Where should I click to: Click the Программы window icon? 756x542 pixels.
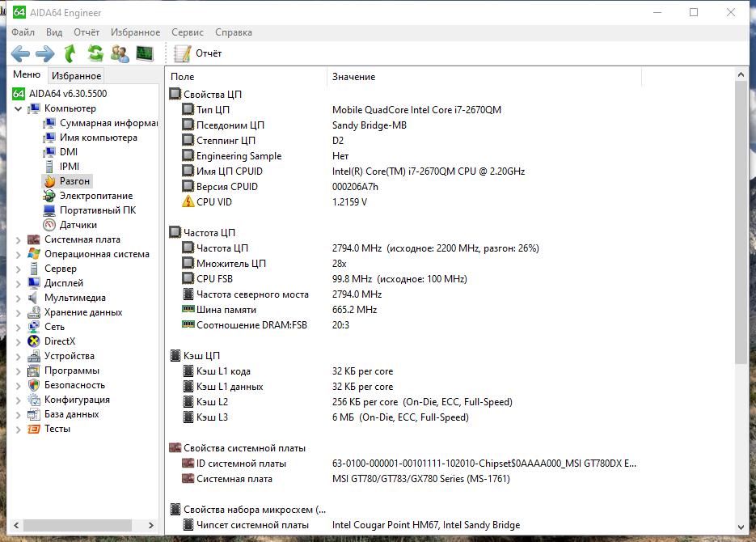point(34,371)
